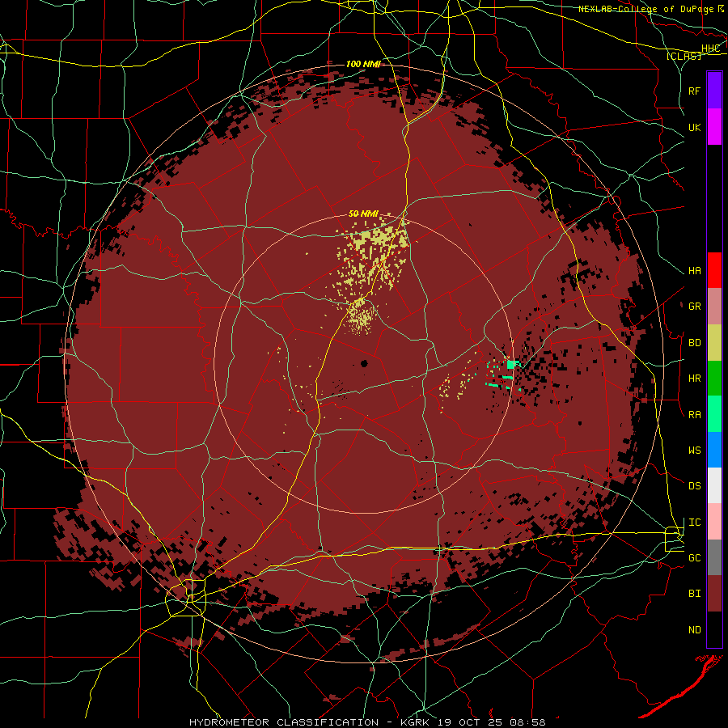This screenshot has width=728, height=728.
Task: Click the ND legend label
Action: coord(694,629)
